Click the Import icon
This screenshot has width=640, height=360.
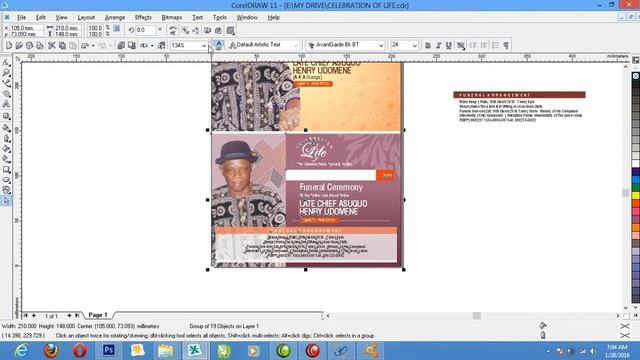[121, 45]
